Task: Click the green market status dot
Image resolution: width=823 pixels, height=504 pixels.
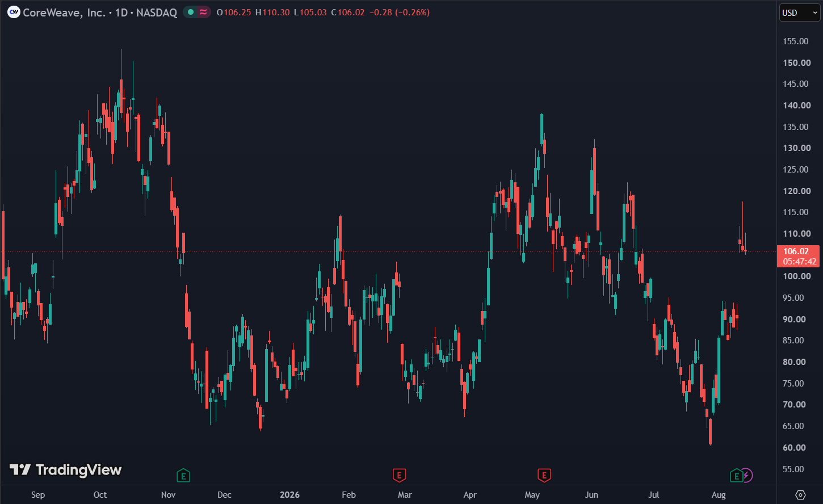Action: tap(191, 12)
